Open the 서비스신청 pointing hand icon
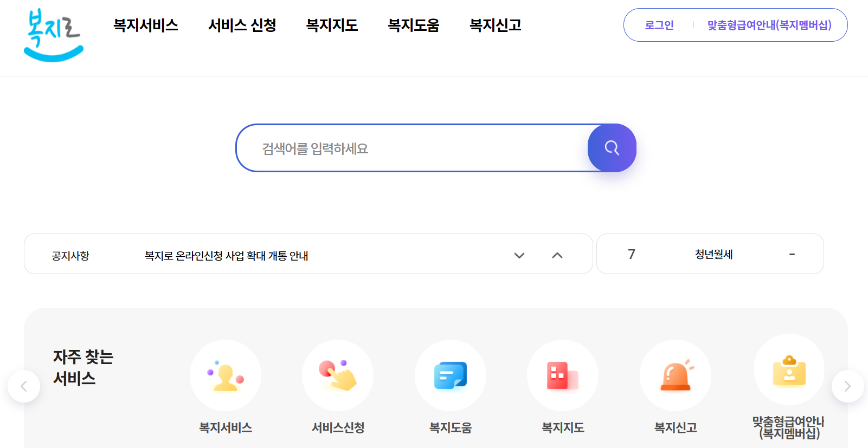This screenshot has width=868, height=448. 338,375
